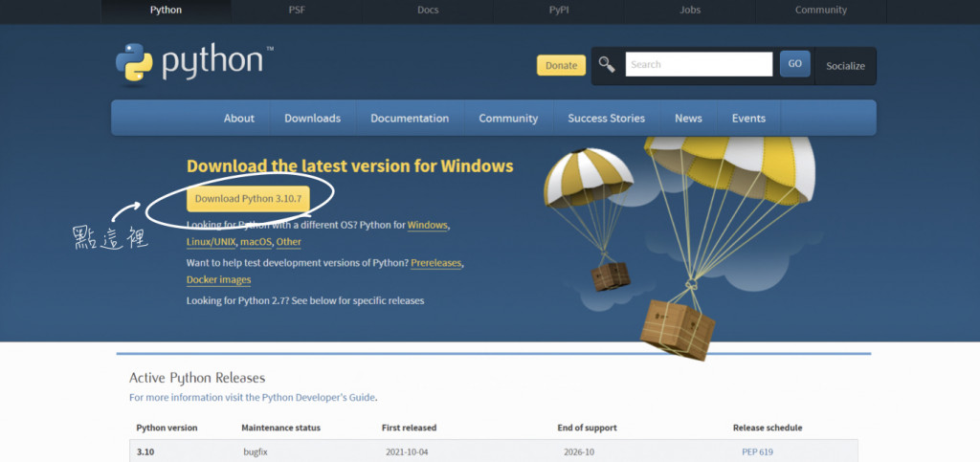Follow the Windows OS link
The image size is (980, 462).
[x=428, y=225]
